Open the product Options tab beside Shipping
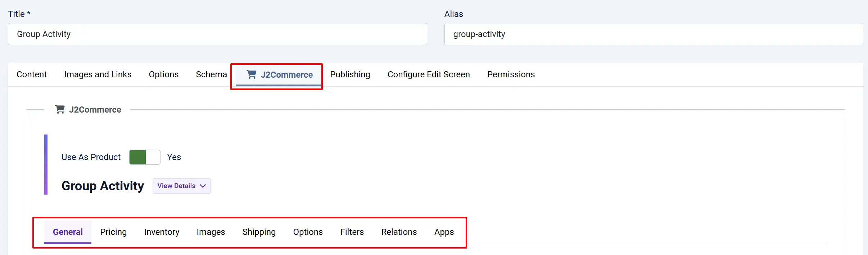868x255 pixels. pos(308,232)
